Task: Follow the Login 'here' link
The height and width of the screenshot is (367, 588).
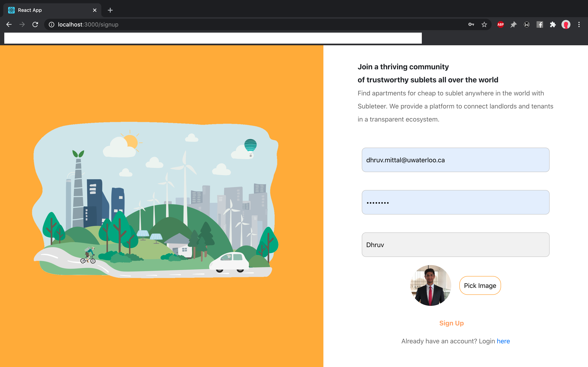Action: (503, 341)
